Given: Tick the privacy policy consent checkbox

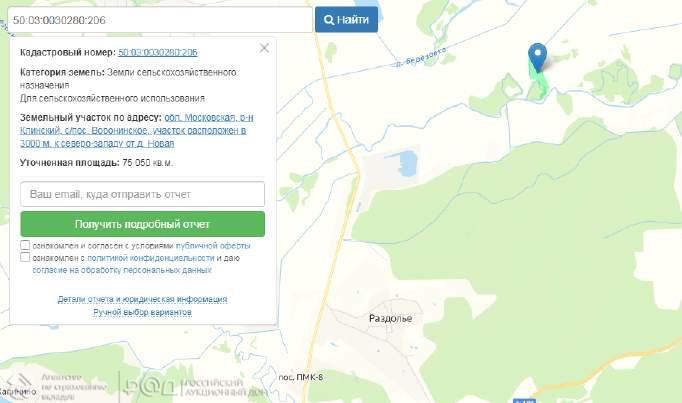Looking at the screenshot, I should point(25,257).
